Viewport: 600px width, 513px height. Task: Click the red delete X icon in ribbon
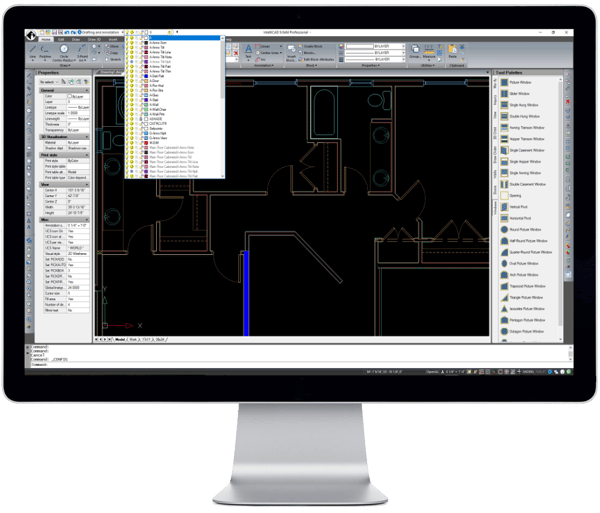(x=236, y=53)
